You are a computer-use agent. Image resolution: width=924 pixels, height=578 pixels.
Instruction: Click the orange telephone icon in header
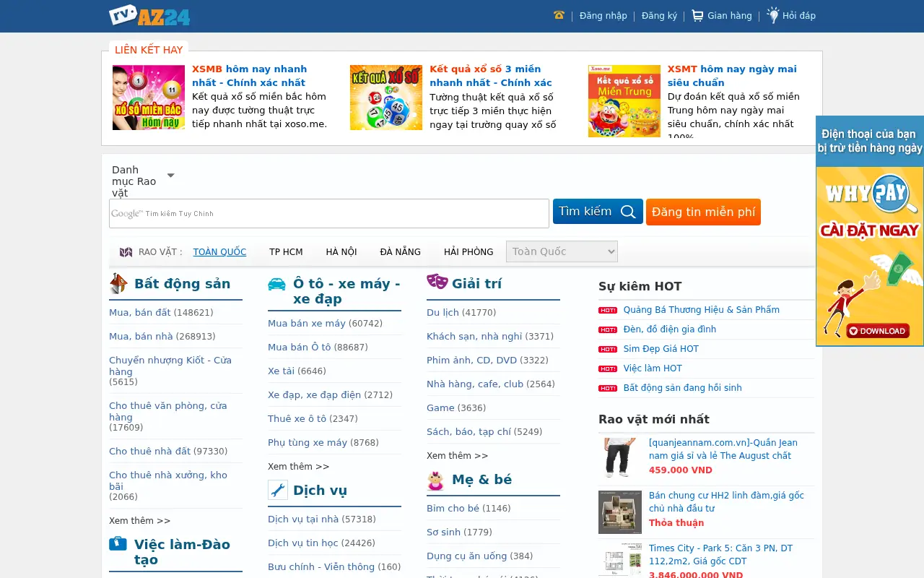coord(559,15)
